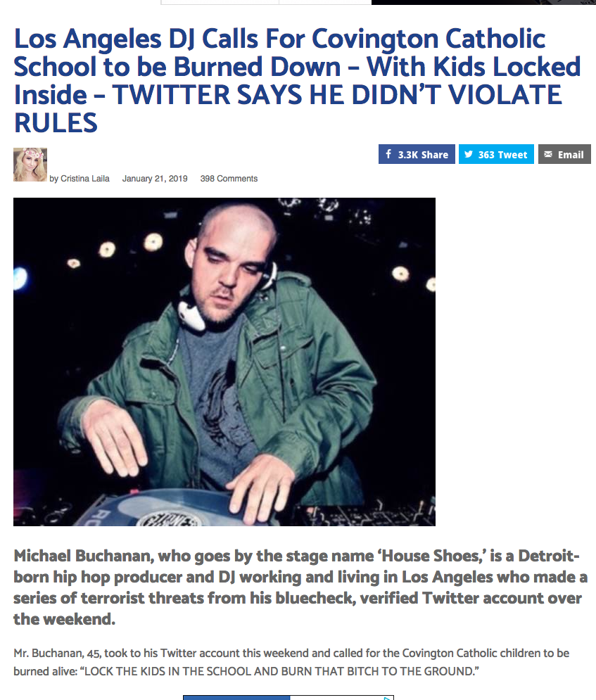Click the Twitter bird icon
The width and height of the screenshot is (596, 700).
pos(469,155)
